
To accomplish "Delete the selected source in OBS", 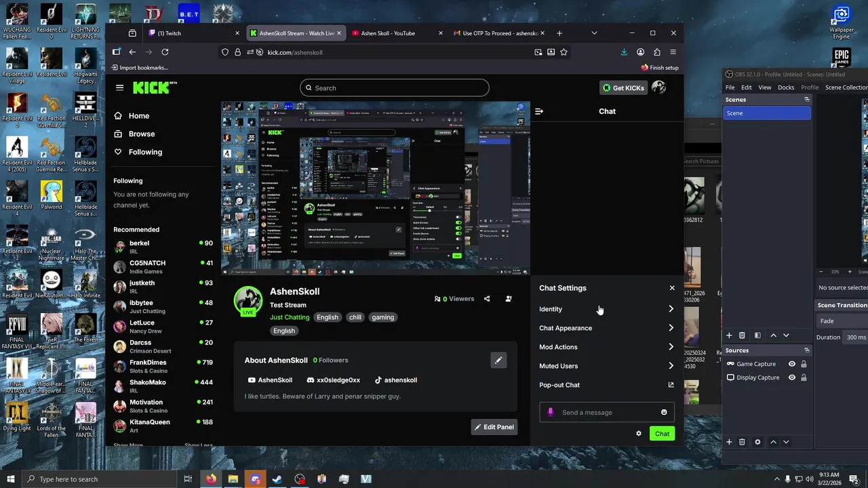I will (x=742, y=442).
